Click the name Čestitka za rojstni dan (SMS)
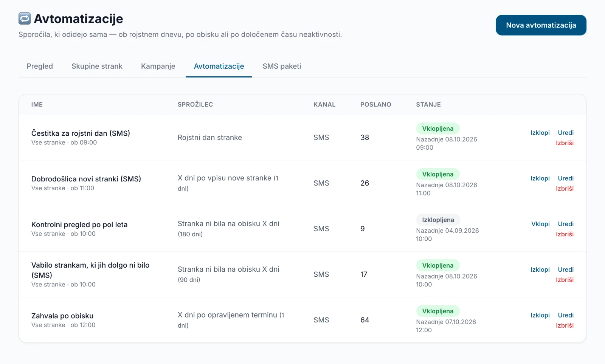Image resolution: width=605 pixels, height=364 pixels. coord(81,133)
